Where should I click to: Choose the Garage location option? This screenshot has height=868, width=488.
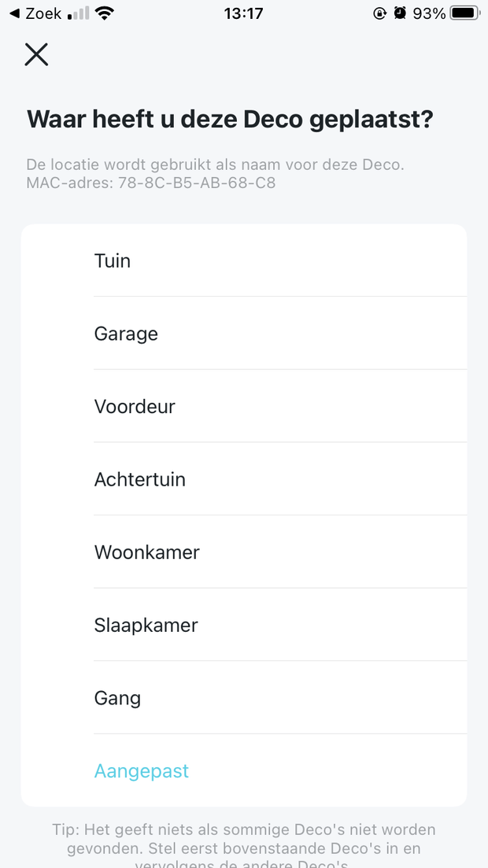(x=244, y=334)
